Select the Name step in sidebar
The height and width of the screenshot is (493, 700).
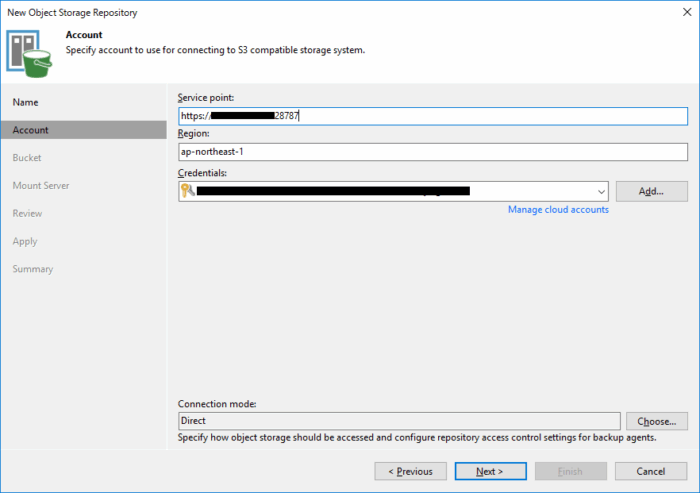click(x=26, y=102)
